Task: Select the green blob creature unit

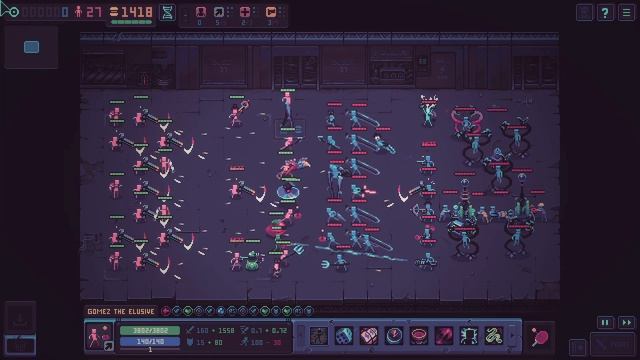Action: (253, 261)
